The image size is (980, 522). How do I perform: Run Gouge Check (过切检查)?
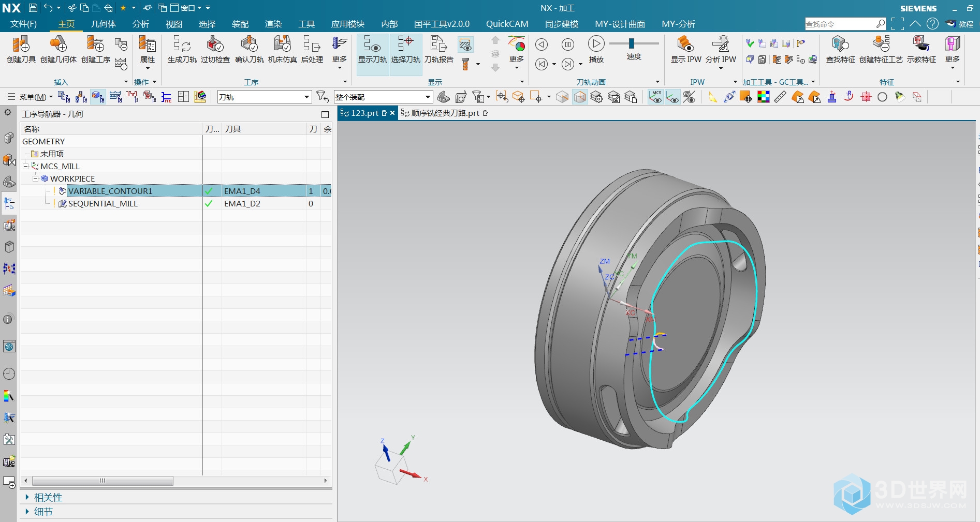pyautogui.click(x=215, y=49)
